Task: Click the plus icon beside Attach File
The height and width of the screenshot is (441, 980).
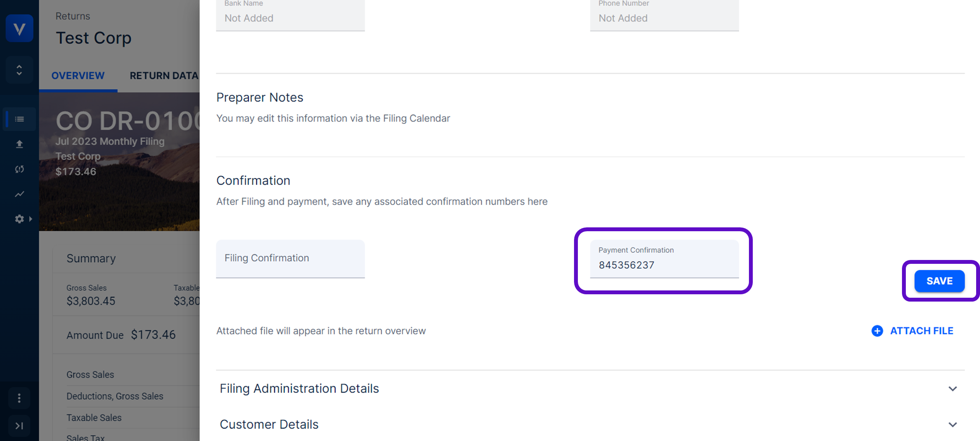Action: pos(877,331)
